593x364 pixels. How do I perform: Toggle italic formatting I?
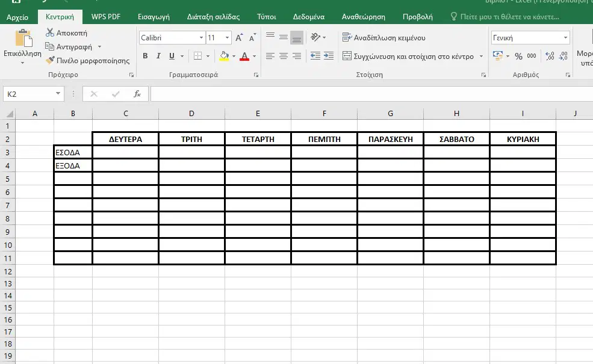click(158, 56)
